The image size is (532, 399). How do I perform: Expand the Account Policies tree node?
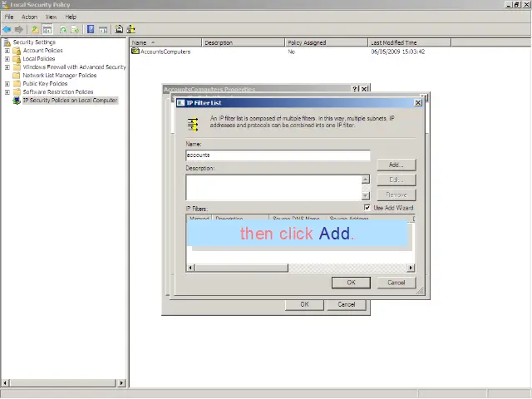(x=7, y=51)
